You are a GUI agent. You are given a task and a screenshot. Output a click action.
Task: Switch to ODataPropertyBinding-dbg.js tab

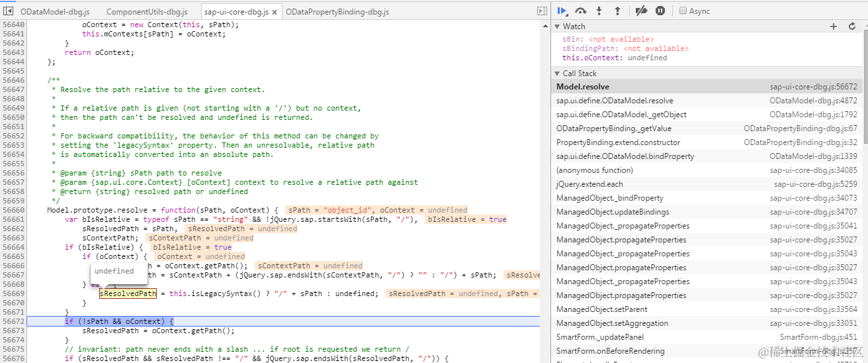337,12
